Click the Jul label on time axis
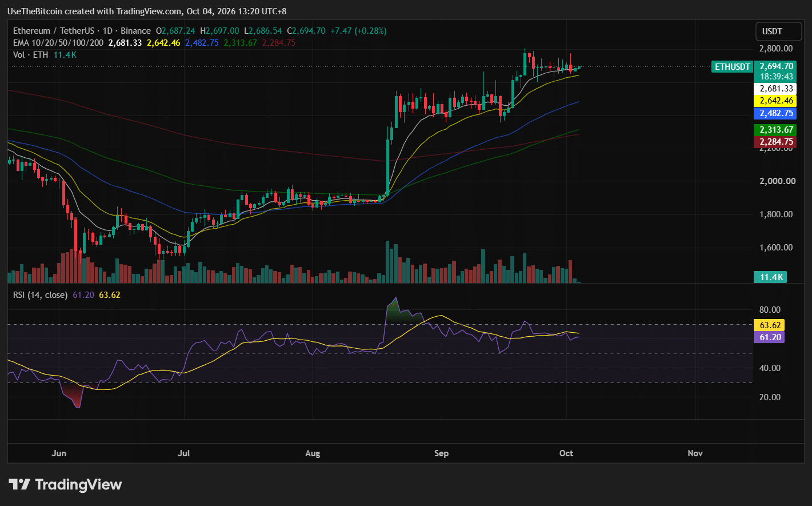 pos(183,453)
